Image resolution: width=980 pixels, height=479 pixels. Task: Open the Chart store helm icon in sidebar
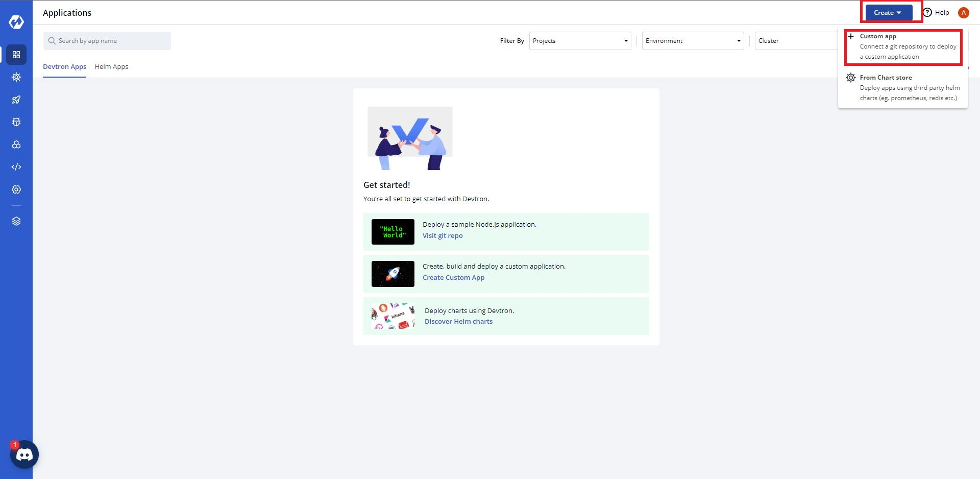point(16,77)
